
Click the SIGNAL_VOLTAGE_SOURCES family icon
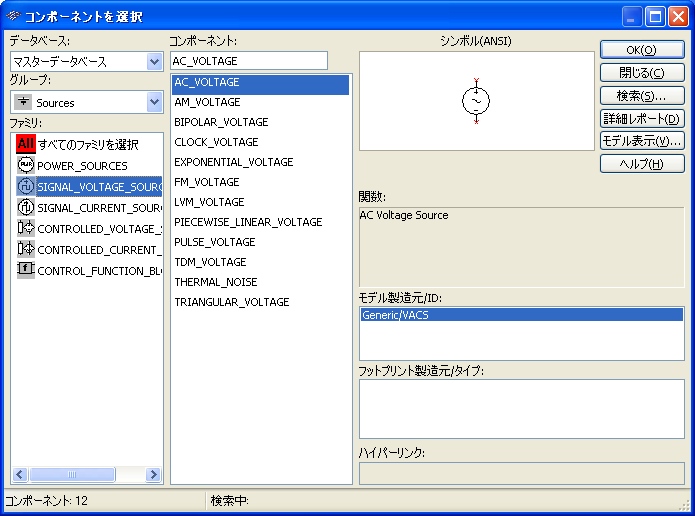[26, 186]
